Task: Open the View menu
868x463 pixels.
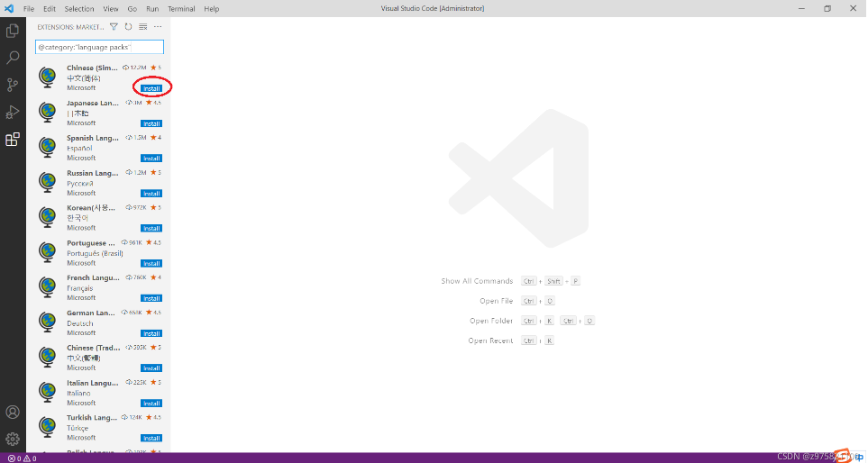Action: pos(111,9)
